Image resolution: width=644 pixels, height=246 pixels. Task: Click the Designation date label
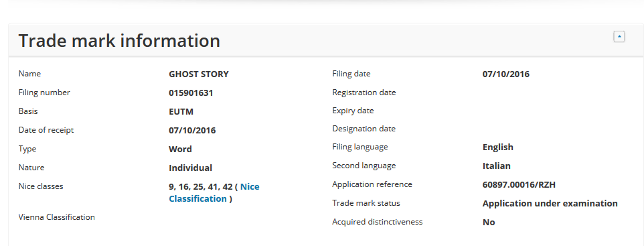[x=364, y=129]
